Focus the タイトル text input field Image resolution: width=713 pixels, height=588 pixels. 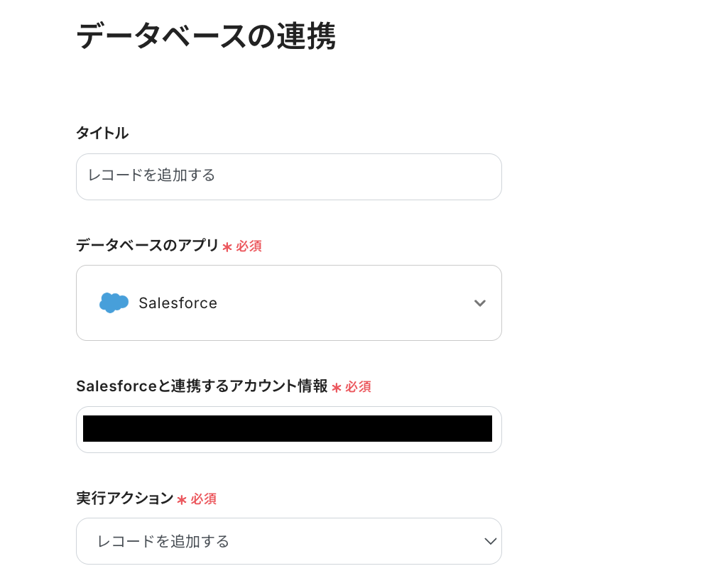coord(288,177)
